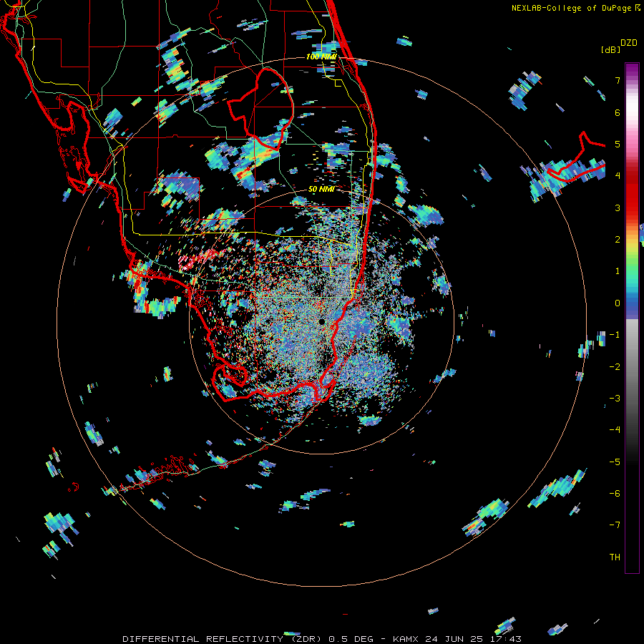644x644 pixels.
Task: Click the 2 value on the color scale
Action: 618,240
